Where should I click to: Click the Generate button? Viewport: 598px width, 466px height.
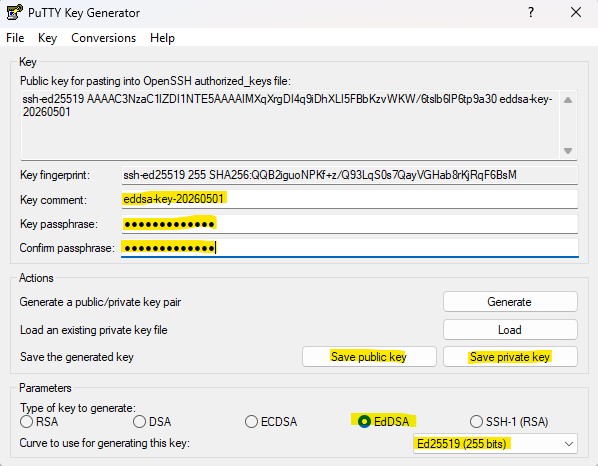(510, 302)
